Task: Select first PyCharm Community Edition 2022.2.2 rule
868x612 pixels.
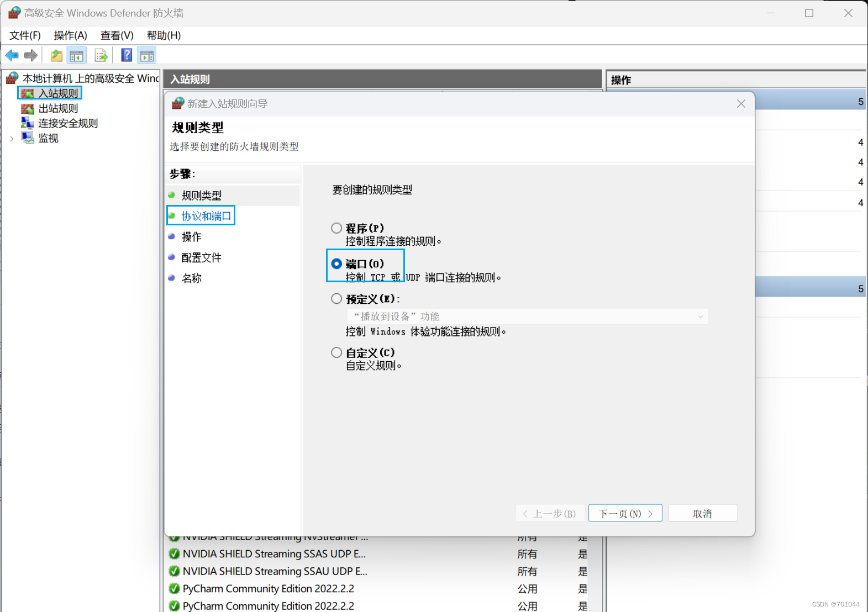Action: (x=269, y=588)
